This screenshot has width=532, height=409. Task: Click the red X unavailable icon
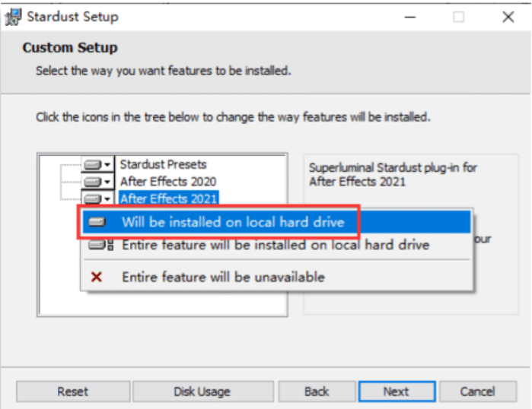97,277
